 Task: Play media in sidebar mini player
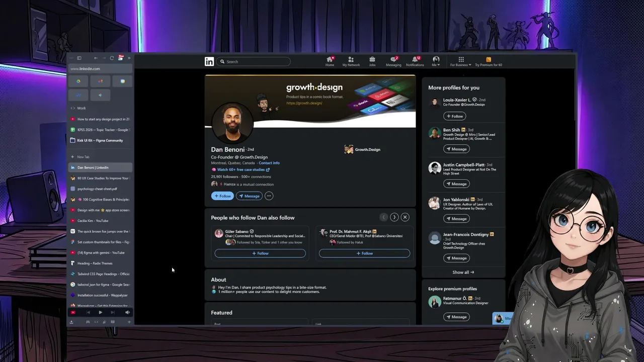(x=100, y=312)
